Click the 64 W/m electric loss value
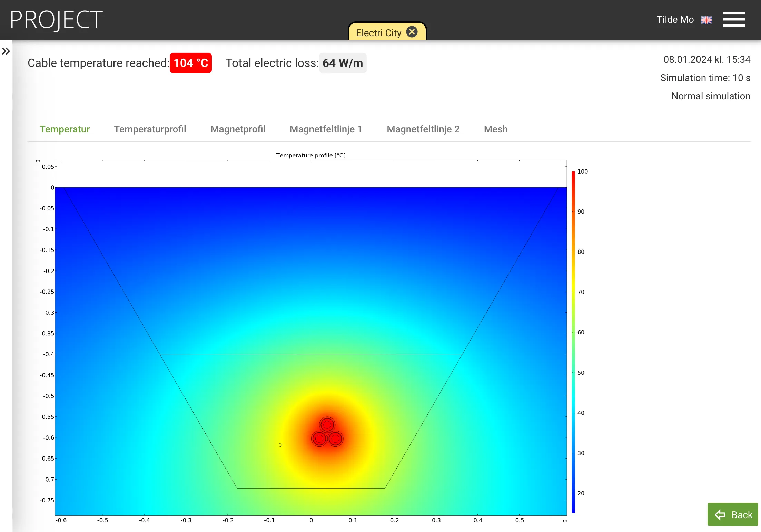Screen dimensions: 761x532 (x=343, y=63)
